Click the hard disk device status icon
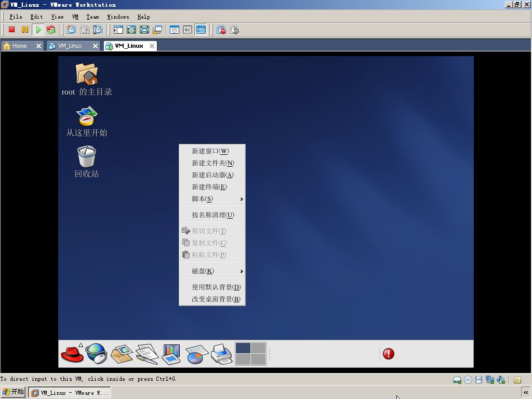This screenshot has width=532, height=399. tap(457, 380)
